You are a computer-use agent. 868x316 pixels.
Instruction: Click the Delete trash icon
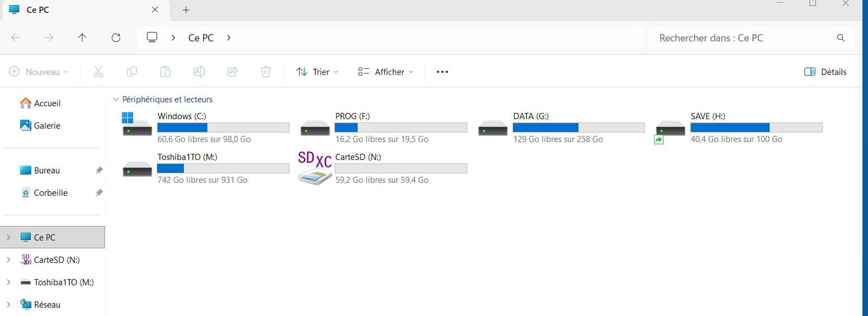[x=266, y=72]
